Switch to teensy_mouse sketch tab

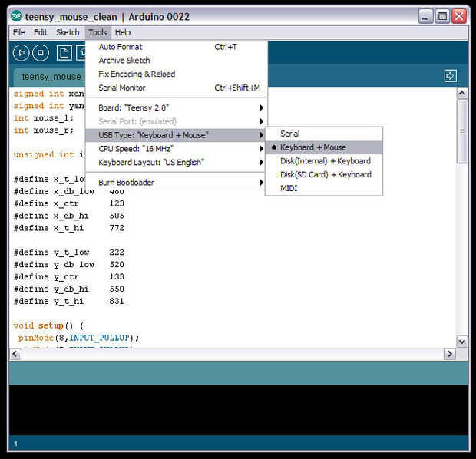pyautogui.click(x=50, y=77)
